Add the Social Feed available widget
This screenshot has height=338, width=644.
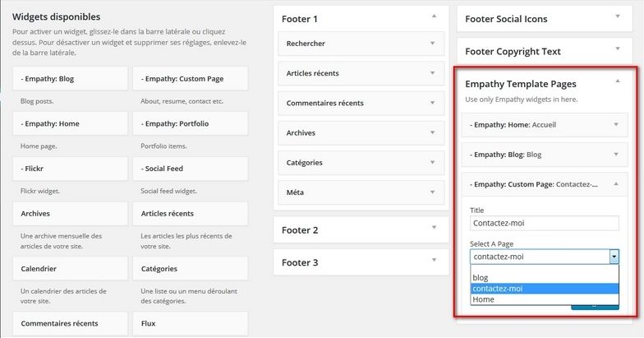point(190,169)
